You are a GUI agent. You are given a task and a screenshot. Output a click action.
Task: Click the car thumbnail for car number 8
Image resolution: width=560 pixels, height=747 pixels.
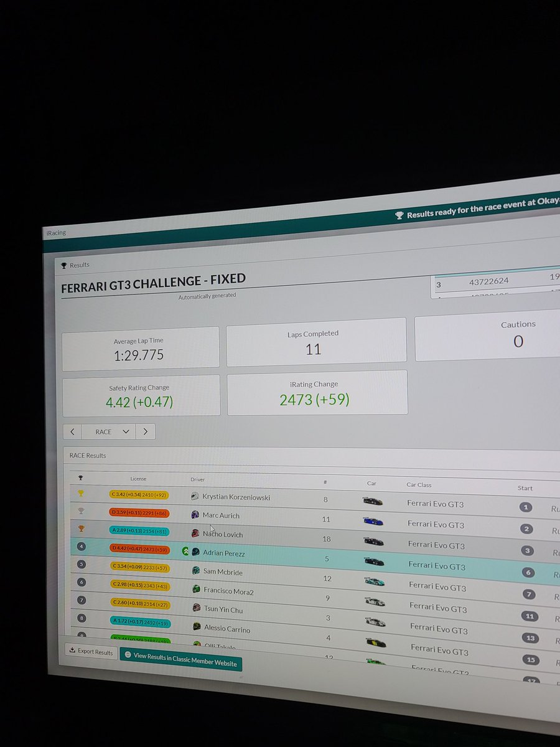click(373, 500)
